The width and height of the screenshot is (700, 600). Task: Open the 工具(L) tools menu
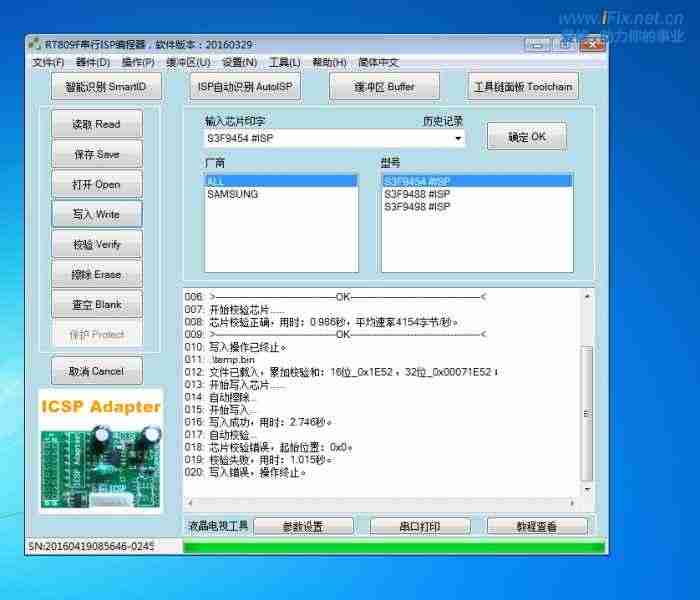pos(284,62)
